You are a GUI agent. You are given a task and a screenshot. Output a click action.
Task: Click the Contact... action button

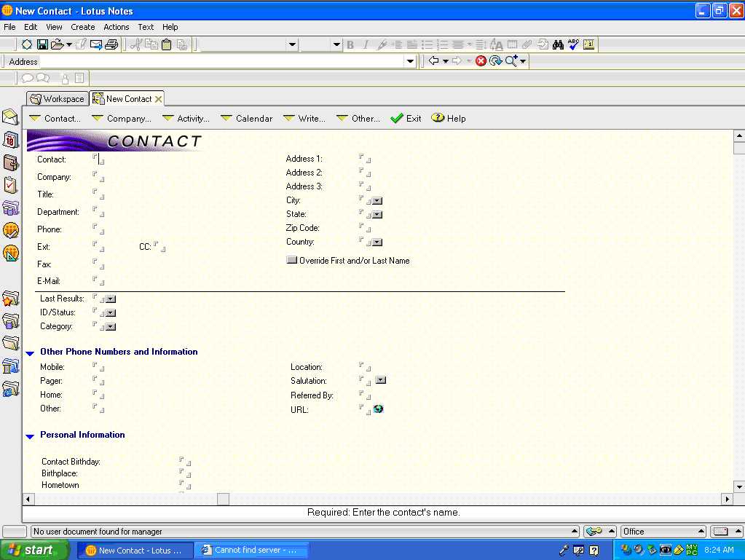tap(55, 118)
